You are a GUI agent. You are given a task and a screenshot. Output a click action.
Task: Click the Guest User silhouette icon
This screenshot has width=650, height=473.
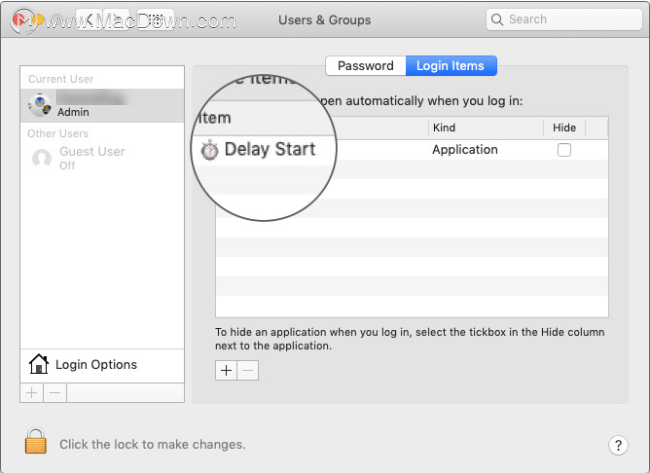tap(41, 158)
